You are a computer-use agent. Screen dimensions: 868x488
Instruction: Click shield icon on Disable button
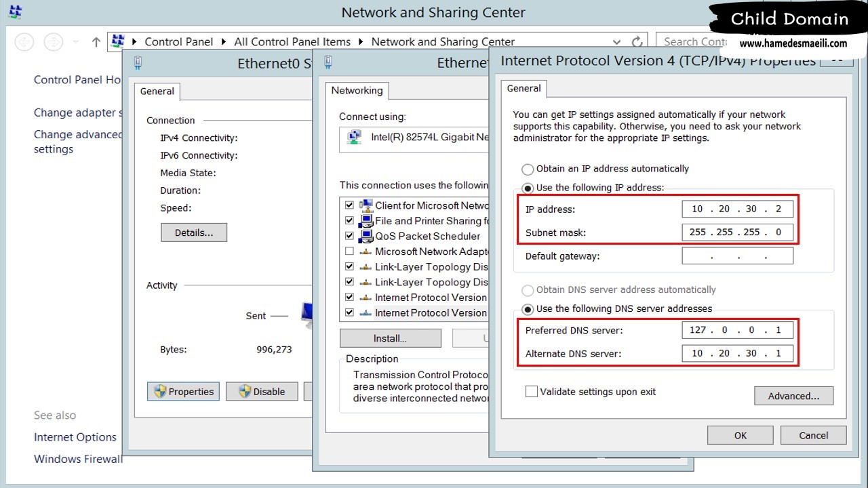tap(245, 391)
